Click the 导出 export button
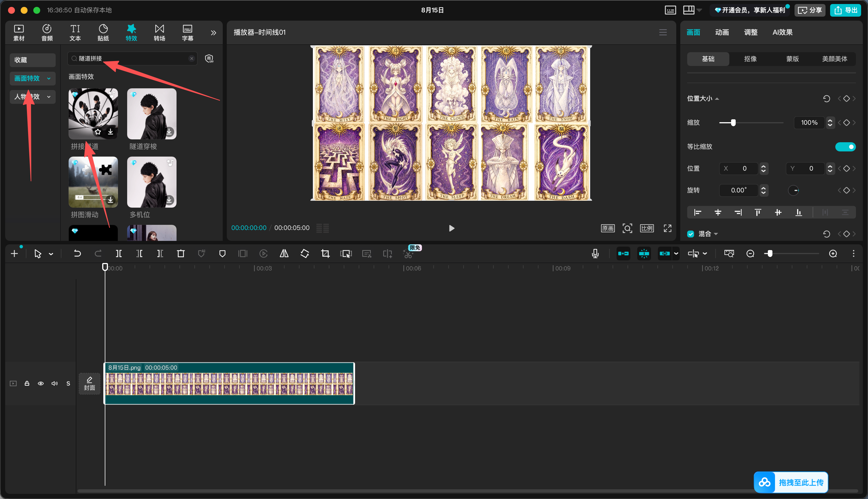 [x=845, y=10]
